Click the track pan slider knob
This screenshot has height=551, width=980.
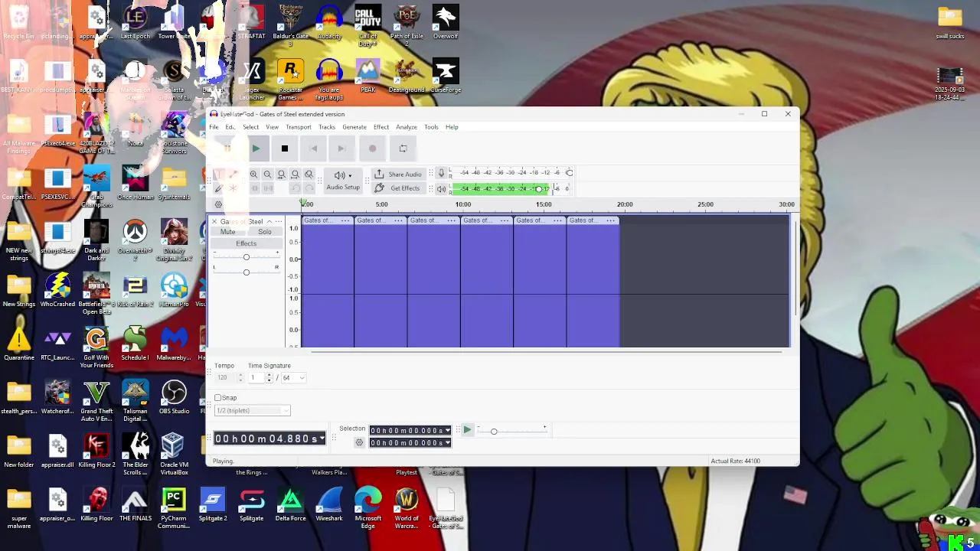(246, 272)
